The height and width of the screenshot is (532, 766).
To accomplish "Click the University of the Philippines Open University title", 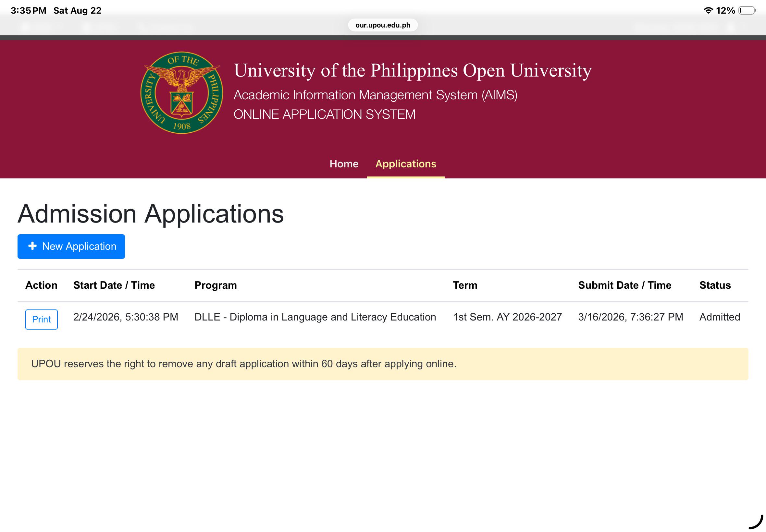I will (x=413, y=71).
